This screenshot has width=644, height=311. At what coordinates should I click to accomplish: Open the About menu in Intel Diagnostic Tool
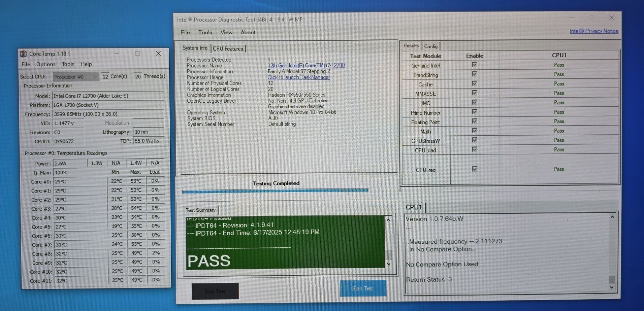[248, 32]
